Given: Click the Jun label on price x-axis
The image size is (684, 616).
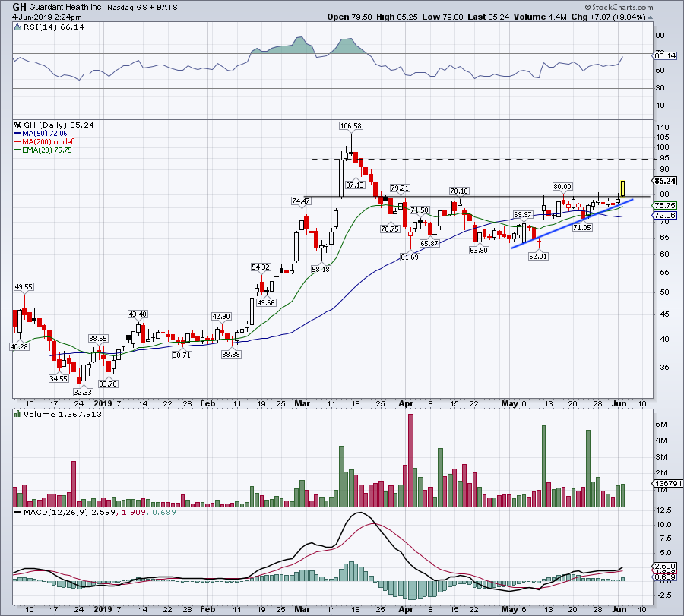Looking at the screenshot, I should (x=619, y=403).
